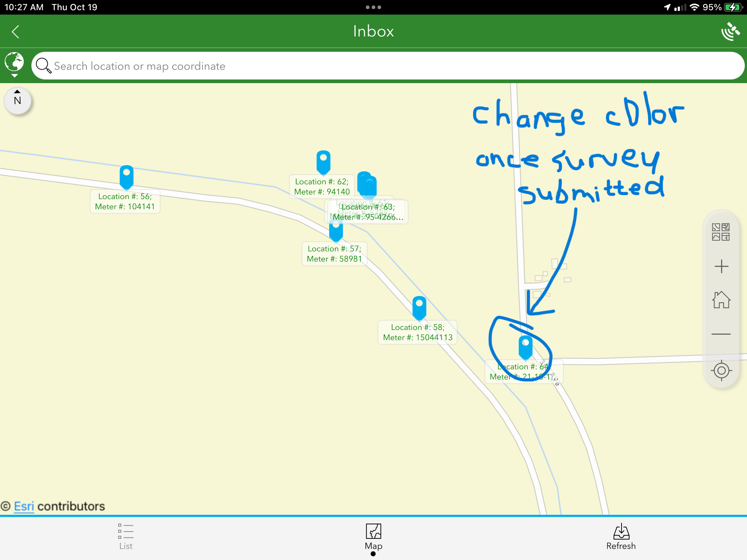This screenshot has height=560, width=747.
Task: Open the Location #: 64 feature callout
Action: coord(523,371)
